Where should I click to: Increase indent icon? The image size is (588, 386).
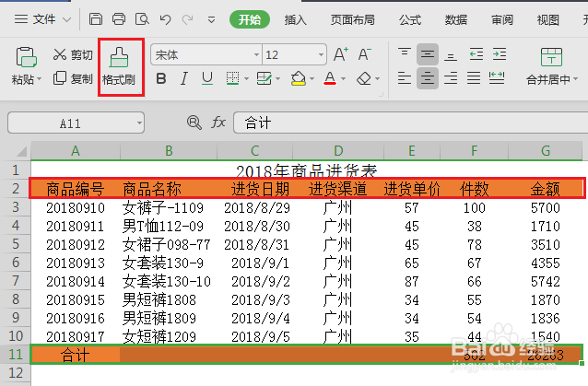(500, 54)
